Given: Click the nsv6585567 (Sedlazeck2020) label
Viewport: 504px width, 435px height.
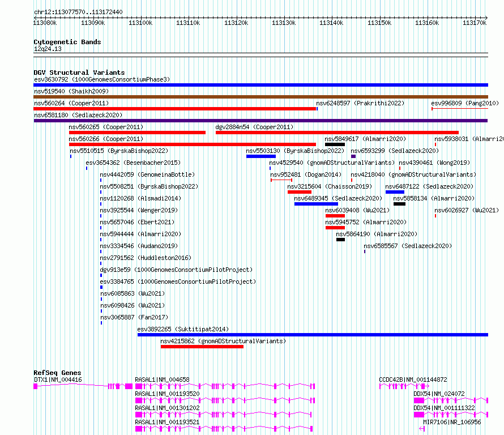Looking at the screenshot, I should click(408, 246).
